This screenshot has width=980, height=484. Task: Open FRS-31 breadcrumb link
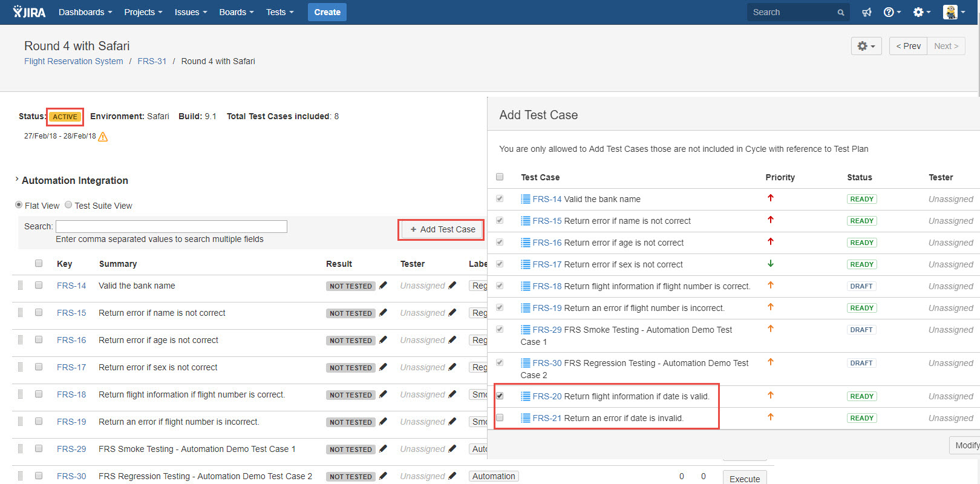[152, 61]
